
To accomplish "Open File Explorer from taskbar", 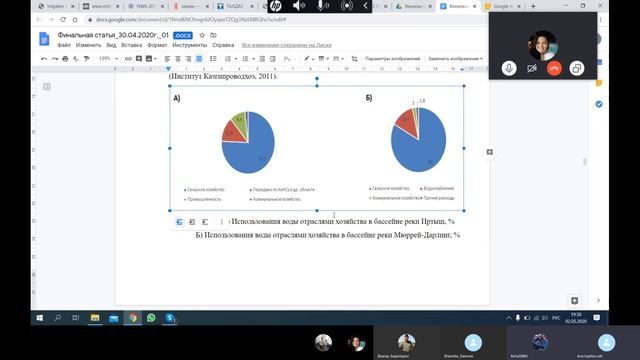I will (x=95, y=318).
